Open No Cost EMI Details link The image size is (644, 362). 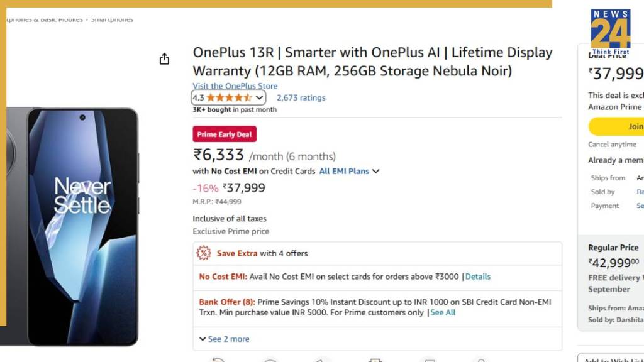(x=477, y=277)
